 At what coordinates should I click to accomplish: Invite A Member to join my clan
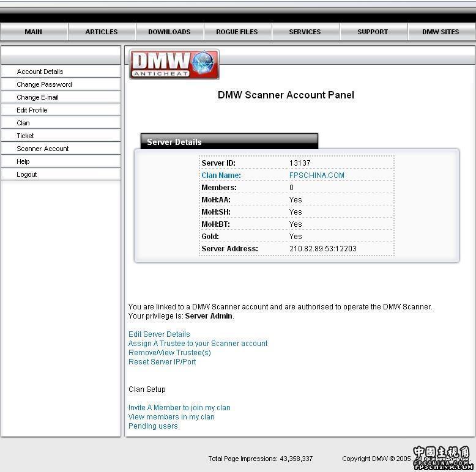pyautogui.click(x=179, y=408)
